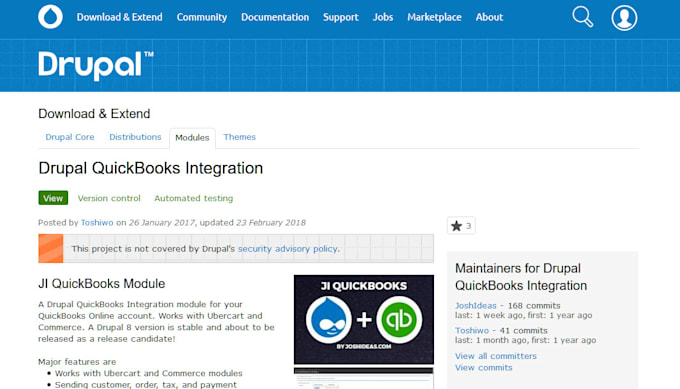Switch to the Themes tab
Image resolution: width=680 pixels, height=389 pixels.
[239, 137]
